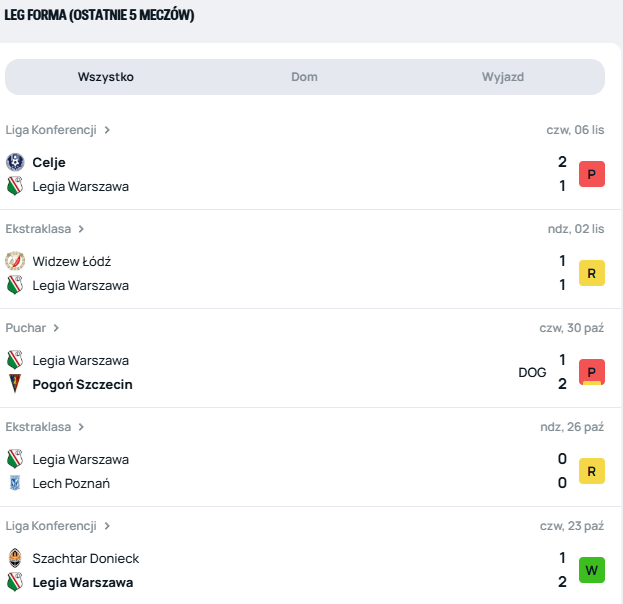Switch to the Dom tab
This screenshot has width=623, height=604.
pos(304,77)
